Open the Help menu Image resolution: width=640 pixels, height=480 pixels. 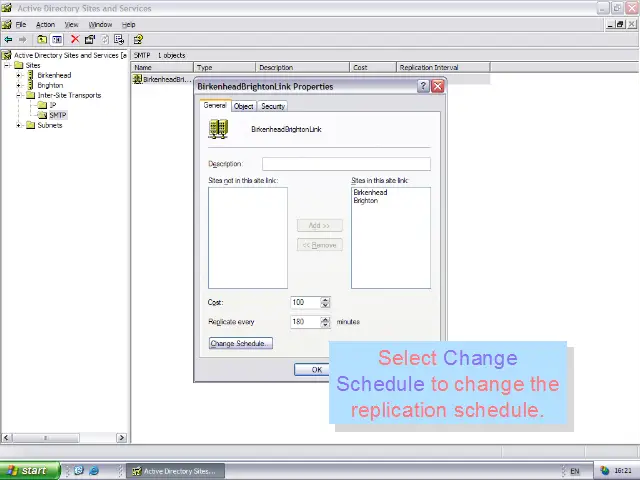[129, 24]
